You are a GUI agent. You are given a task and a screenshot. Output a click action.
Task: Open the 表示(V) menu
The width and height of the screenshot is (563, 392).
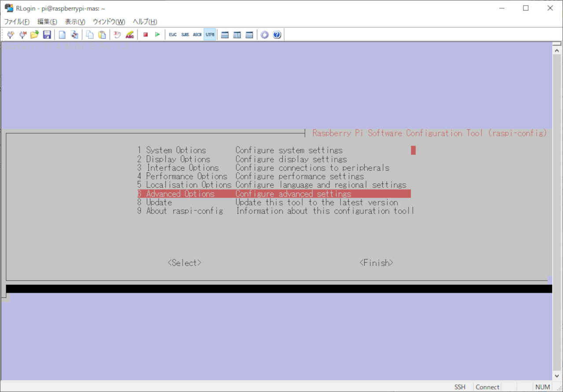(75, 22)
